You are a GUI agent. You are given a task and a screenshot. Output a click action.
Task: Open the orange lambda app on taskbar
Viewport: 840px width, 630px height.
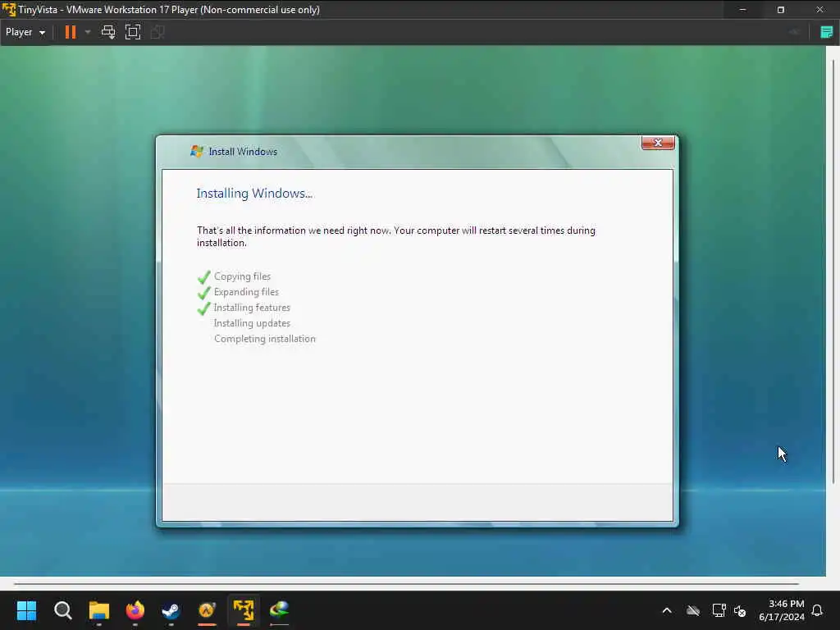point(207,610)
